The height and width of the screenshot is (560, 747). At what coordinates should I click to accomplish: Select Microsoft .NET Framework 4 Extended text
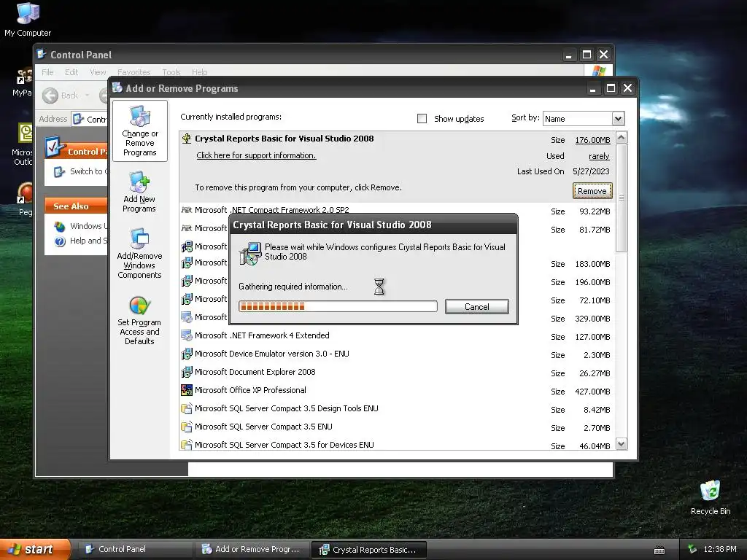(x=262, y=335)
